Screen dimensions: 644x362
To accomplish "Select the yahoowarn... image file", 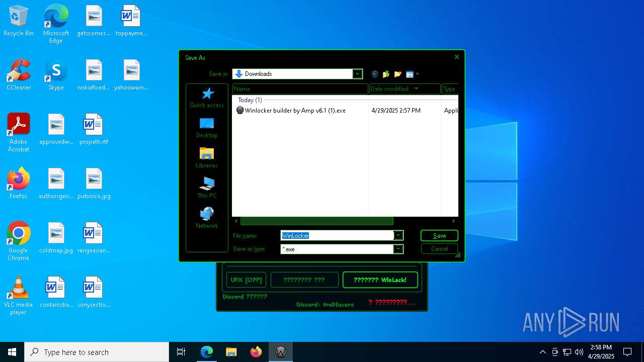I will [131, 75].
